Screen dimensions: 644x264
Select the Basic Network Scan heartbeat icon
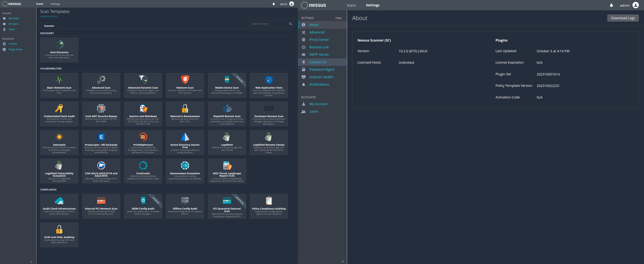pyautogui.click(x=59, y=80)
